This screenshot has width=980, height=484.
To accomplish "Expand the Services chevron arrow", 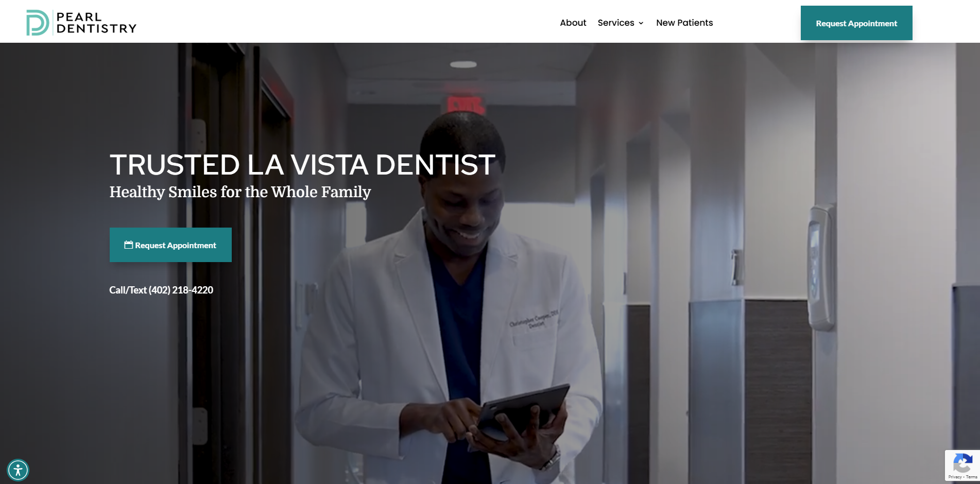I will 641,23.
